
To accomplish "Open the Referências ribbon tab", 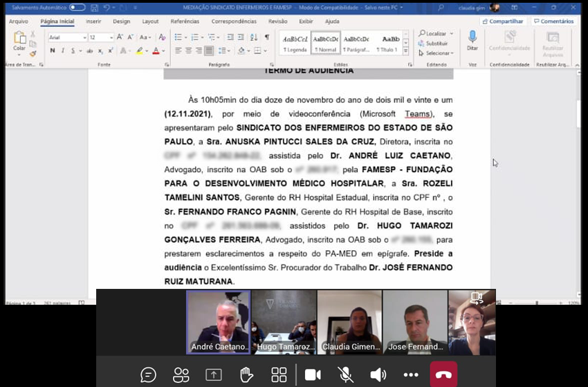I will (x=185, y=21).
